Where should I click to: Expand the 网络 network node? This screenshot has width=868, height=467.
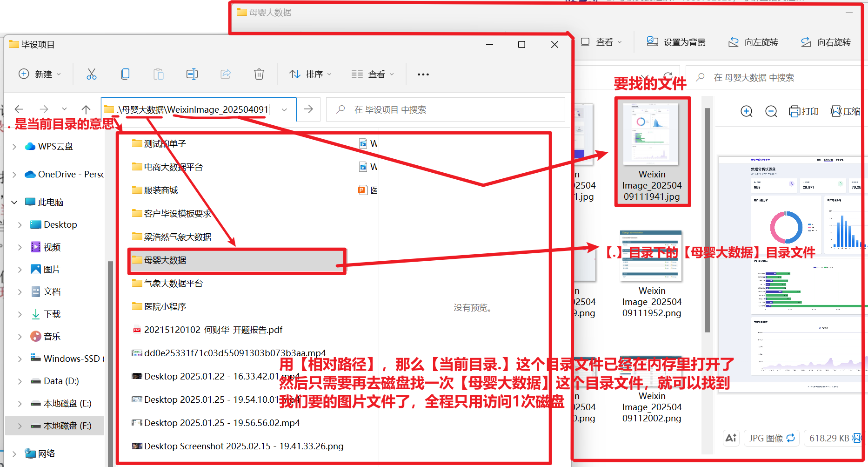(x=14, y=454)
